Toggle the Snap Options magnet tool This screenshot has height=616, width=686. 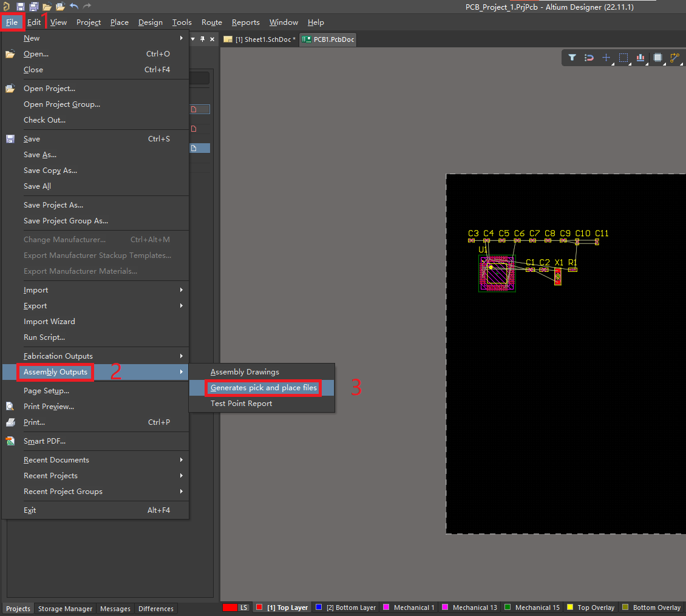pos(589,57)
